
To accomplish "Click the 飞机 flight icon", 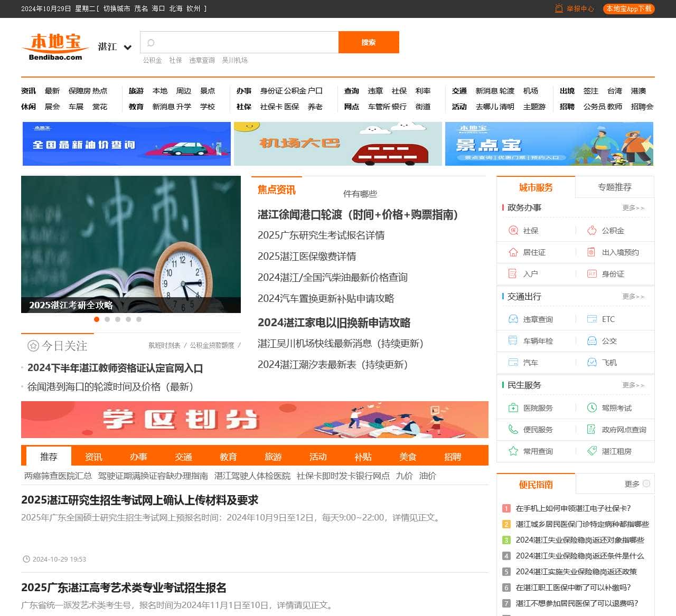I will tap(592, 362).
